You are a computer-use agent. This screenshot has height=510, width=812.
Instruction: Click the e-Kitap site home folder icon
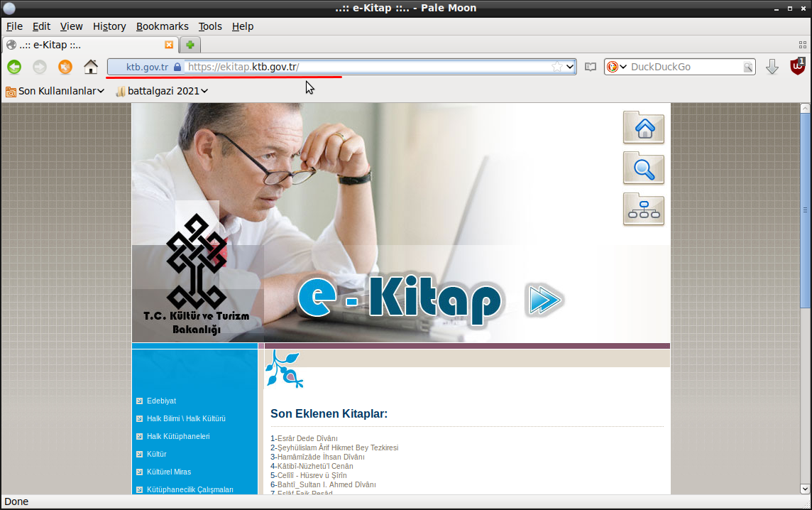click(644, 128)
